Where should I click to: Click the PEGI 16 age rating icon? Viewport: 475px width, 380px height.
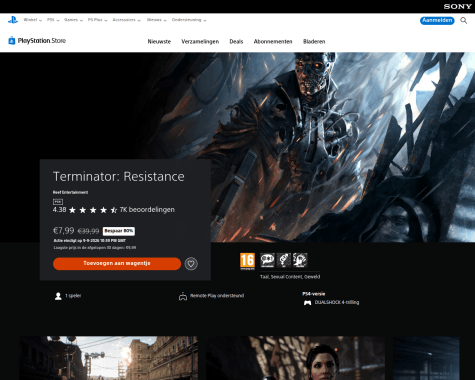pyautogui.click(x=247, y=261)
